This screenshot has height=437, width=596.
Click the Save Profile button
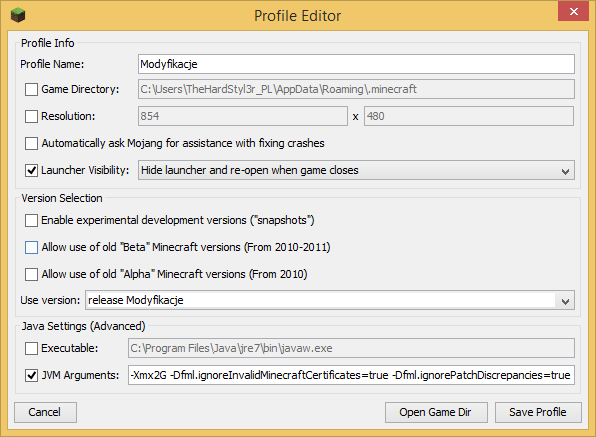538,412
